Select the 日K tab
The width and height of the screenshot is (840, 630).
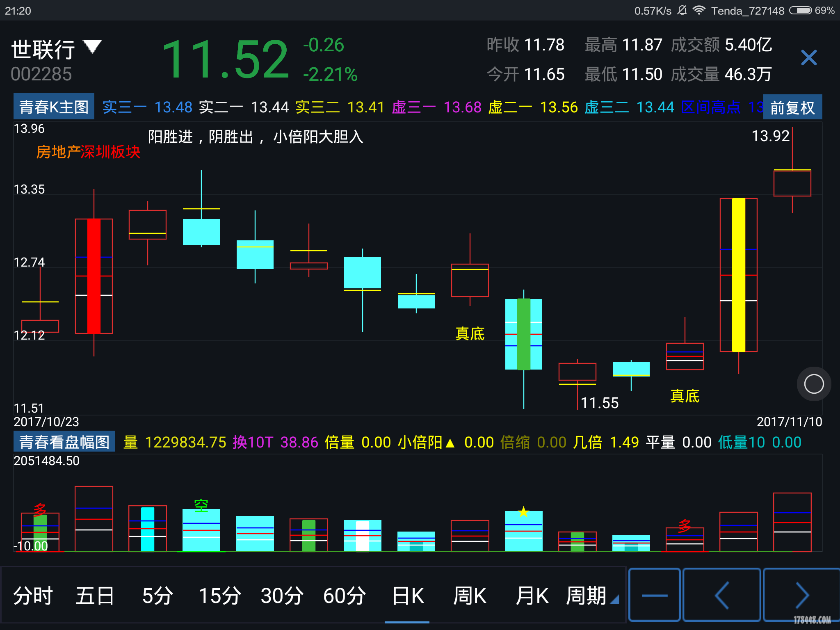point(408,596)
